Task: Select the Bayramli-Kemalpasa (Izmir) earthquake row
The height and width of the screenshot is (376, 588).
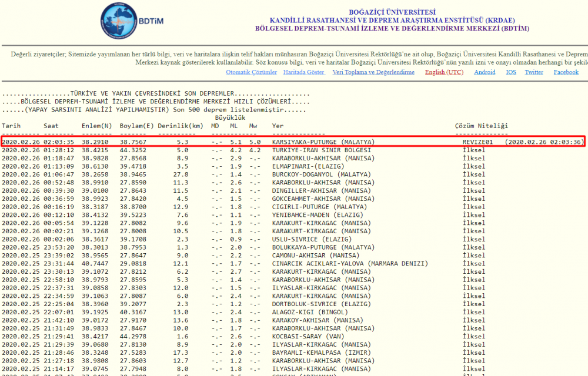Action: 320,352
